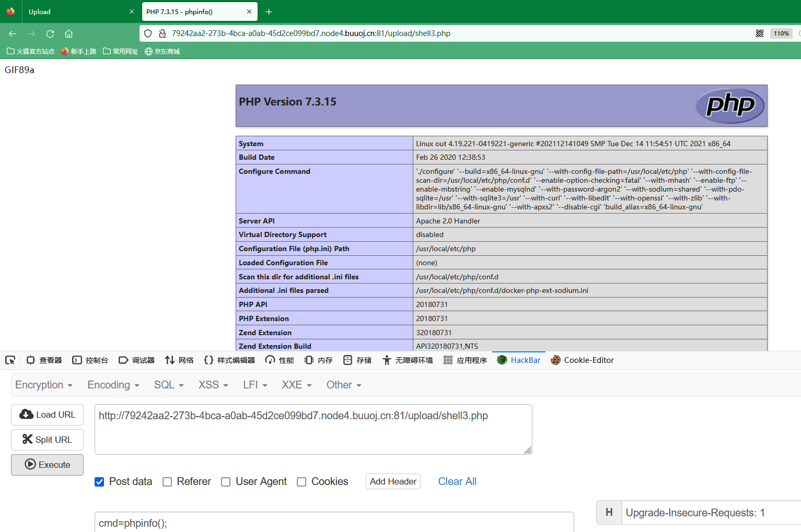Enable the User Agent checkbox
The height and width of the screenshot is (532, 801).
pos(226,482)
